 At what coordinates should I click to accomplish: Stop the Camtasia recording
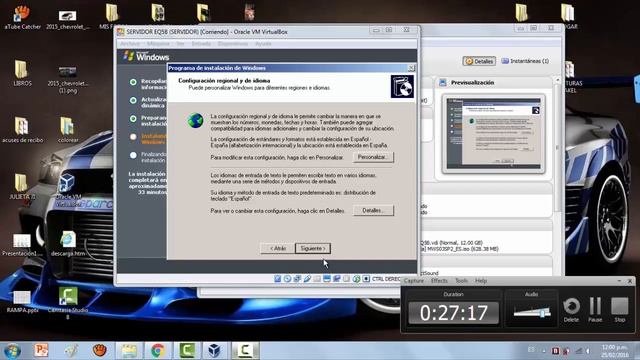click(620, 309)
